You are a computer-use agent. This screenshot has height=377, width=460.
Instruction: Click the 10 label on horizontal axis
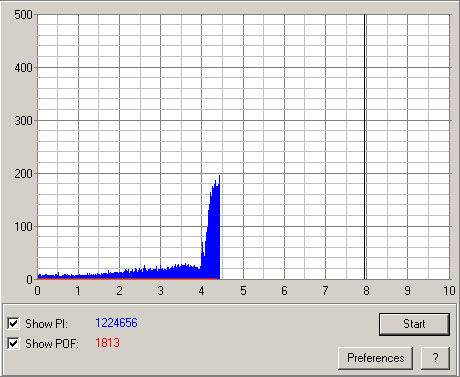[x=449, y=291]
